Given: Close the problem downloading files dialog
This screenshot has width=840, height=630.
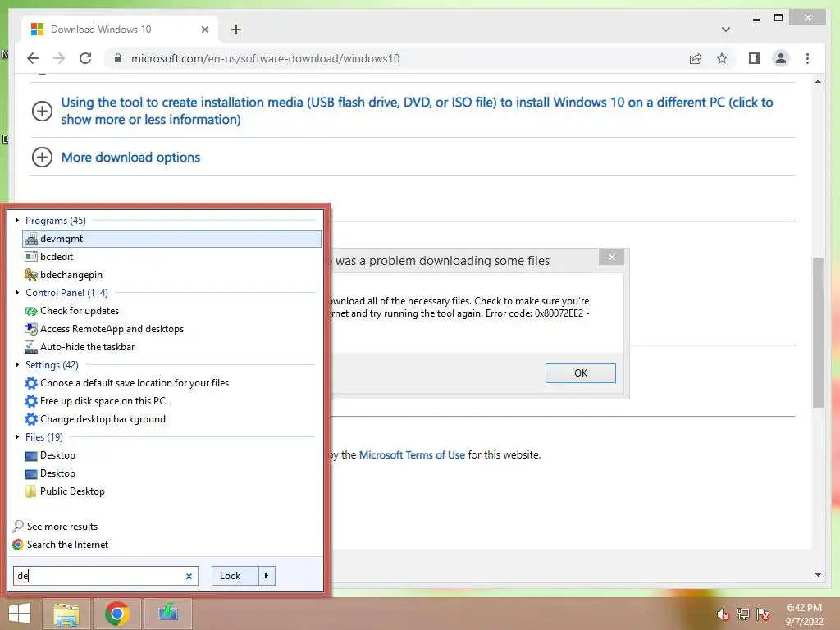Looking at the screenshot, I should [611, 257].
